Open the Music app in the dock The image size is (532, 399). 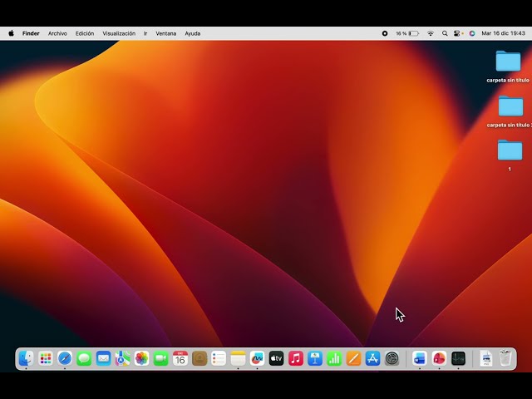click(x=296, y=358)
